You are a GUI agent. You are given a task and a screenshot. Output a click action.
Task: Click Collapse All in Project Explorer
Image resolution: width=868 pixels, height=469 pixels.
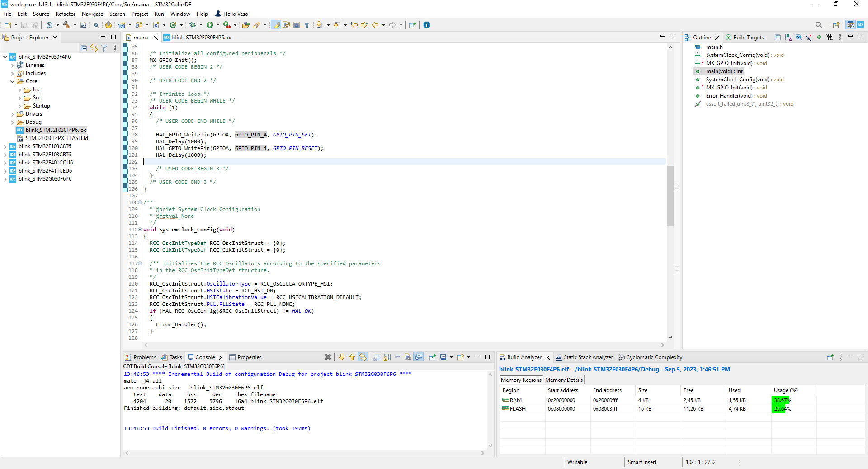pos(84,48)
